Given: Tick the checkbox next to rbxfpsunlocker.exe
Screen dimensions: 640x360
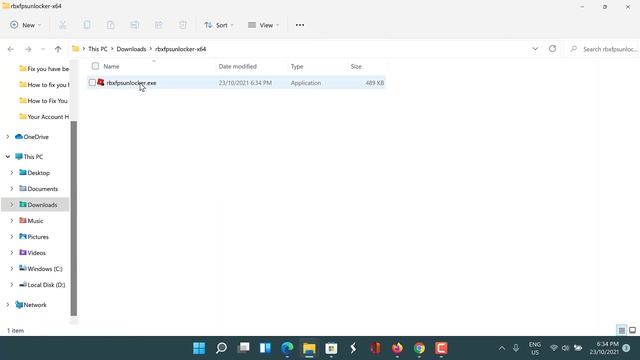Looking at the screenshot, I should (x=92, y=83).
